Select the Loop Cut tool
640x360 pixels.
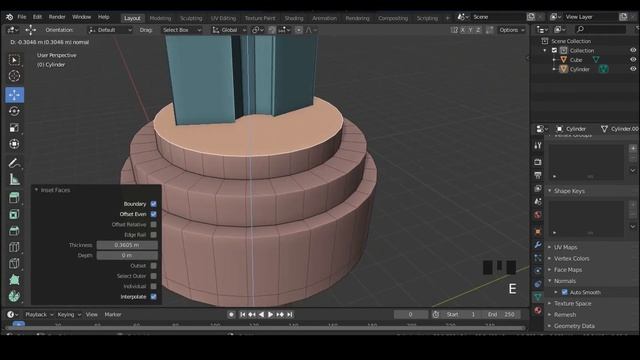[14, 247]
